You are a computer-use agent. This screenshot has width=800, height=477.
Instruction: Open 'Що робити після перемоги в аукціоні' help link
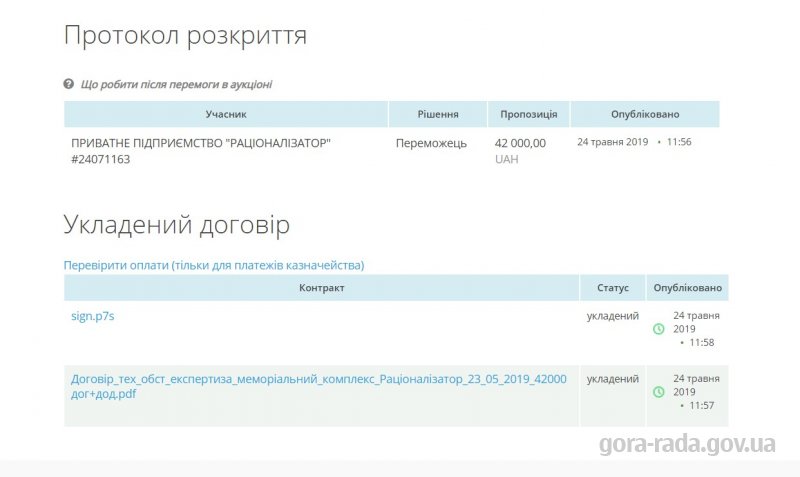[176, 84]
